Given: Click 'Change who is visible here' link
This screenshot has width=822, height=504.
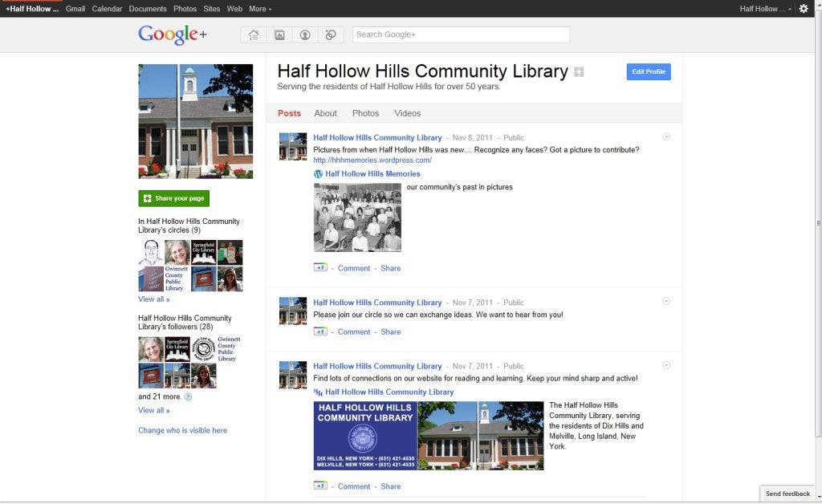Looking at the screenshot, I should 182,430.
